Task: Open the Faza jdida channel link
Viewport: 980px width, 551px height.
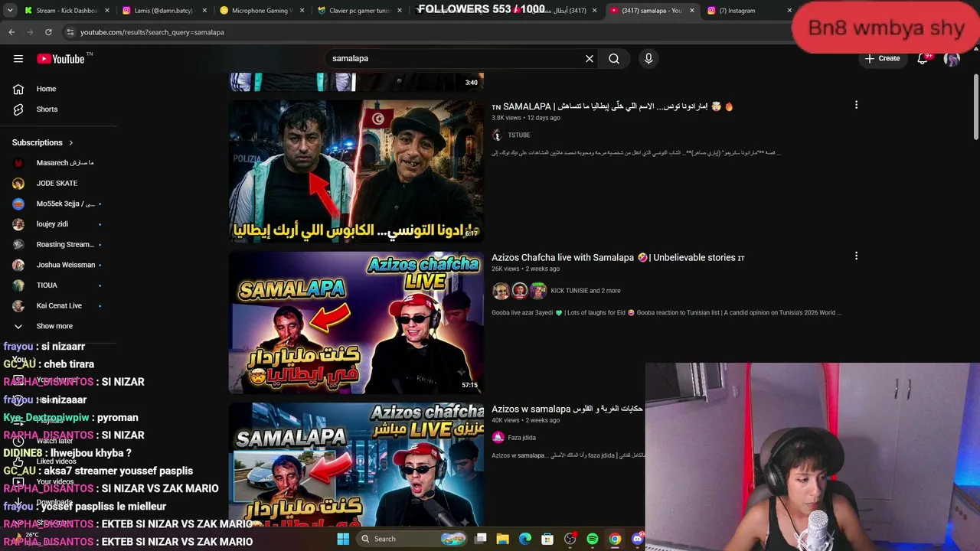Action: coord(521,438)
